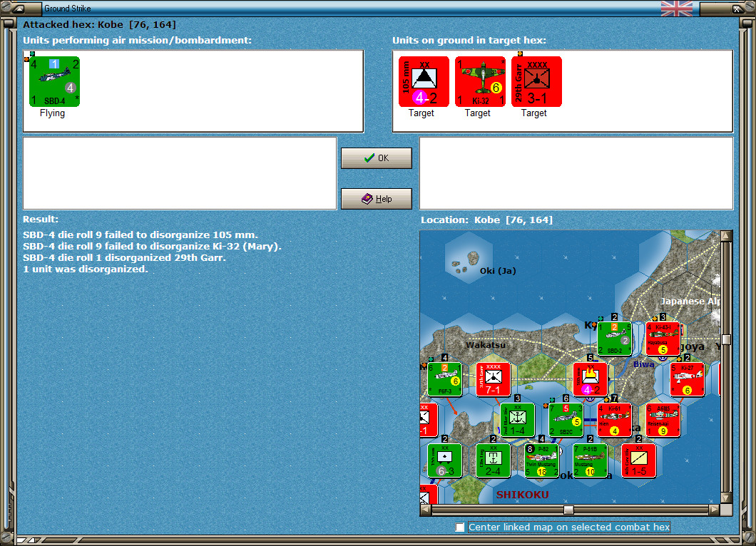Image resolution: width=756 pixels, height=546 pixels.
Task: Click the SBD-2 unit on the map
Action: (x=614, y=339)
